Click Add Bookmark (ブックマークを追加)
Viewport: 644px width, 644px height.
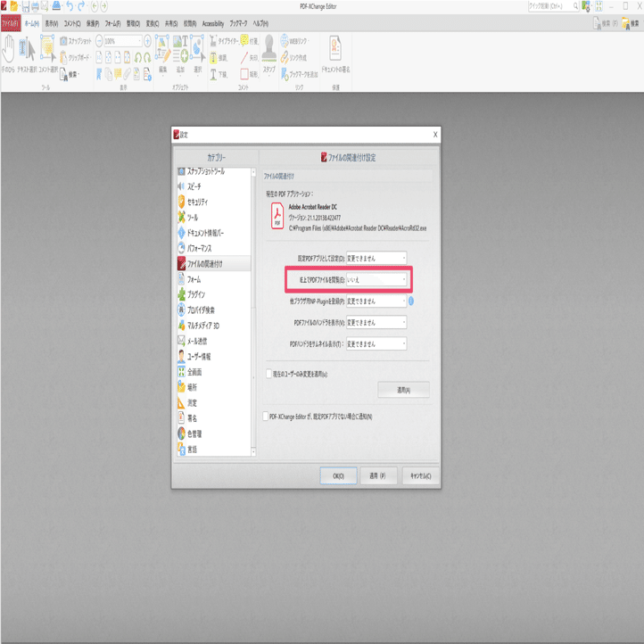click(x=300, y=74)
